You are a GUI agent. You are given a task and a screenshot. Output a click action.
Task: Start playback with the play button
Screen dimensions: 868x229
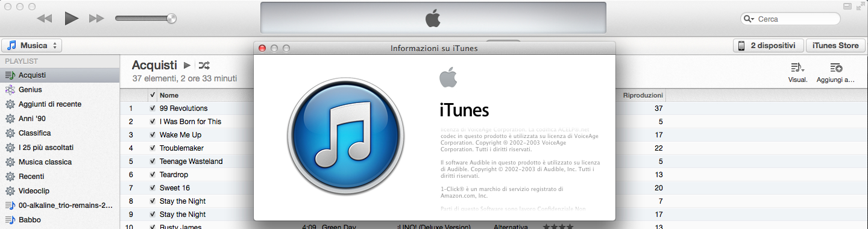72,18
